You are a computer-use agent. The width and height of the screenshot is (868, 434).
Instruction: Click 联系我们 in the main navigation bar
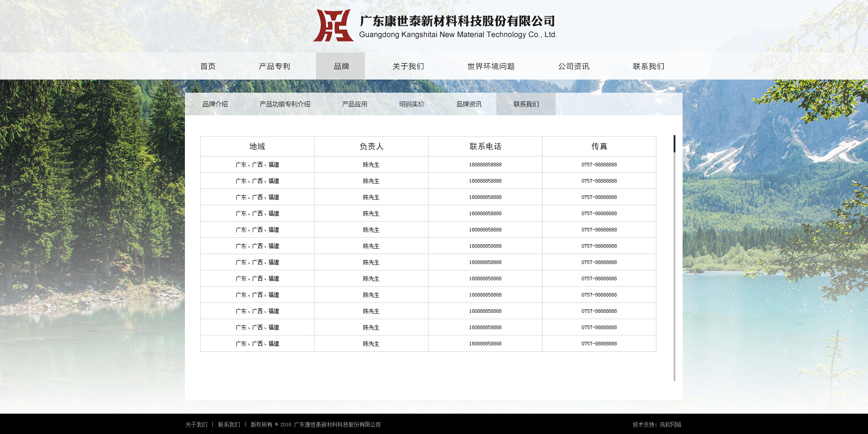[648, 66]
